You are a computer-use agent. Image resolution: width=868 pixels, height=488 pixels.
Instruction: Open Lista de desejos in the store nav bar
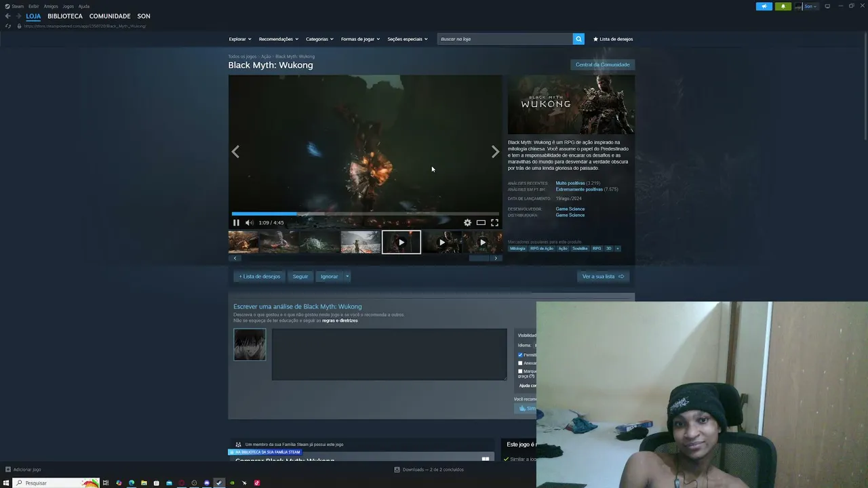pos(613,39)
